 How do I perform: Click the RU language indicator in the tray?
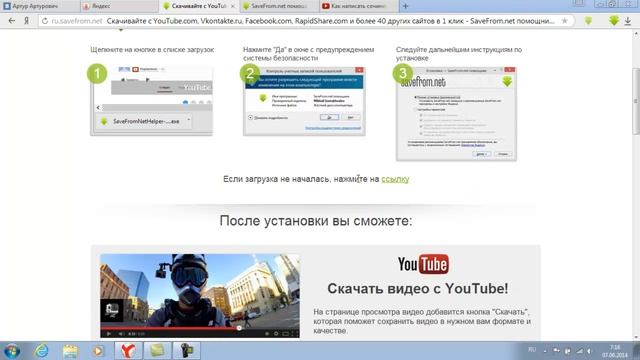pyautogui.click(x=532, y=350)
